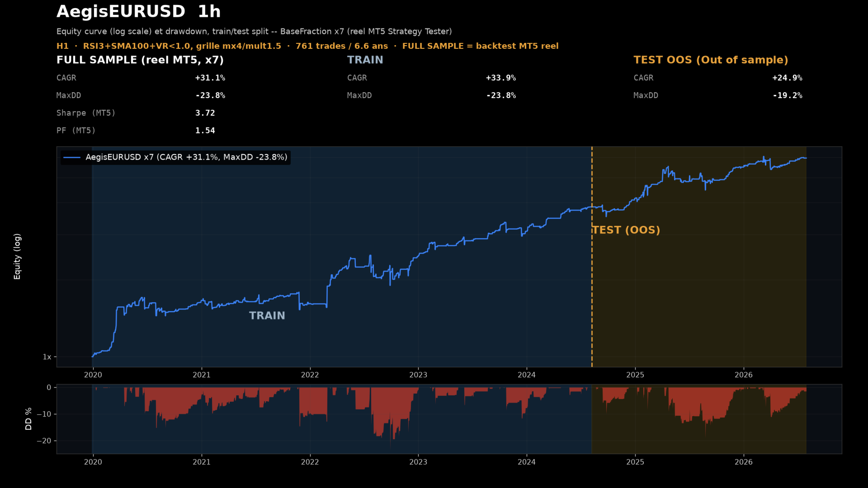
Task: Click the 2024 tick under the equity chart
Action: click(527, 375)
